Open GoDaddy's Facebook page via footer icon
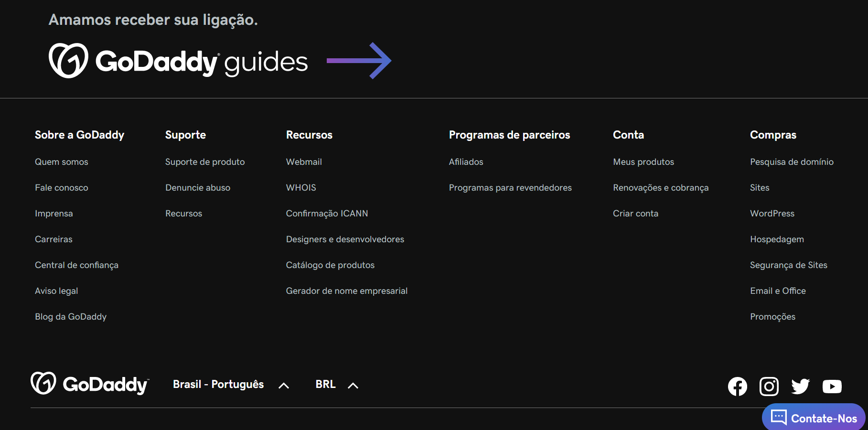The height and width of the screenshot is (430, 868). (737, 386)
